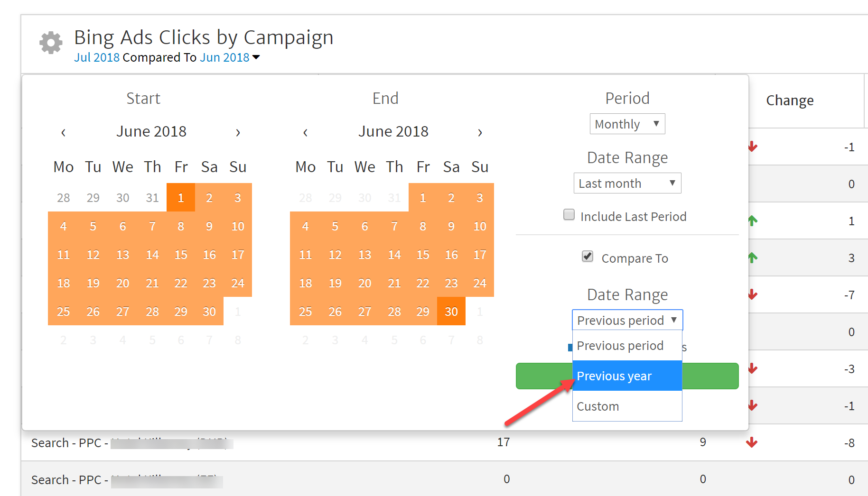Select Previous year option from list

[x=627, y=376]
